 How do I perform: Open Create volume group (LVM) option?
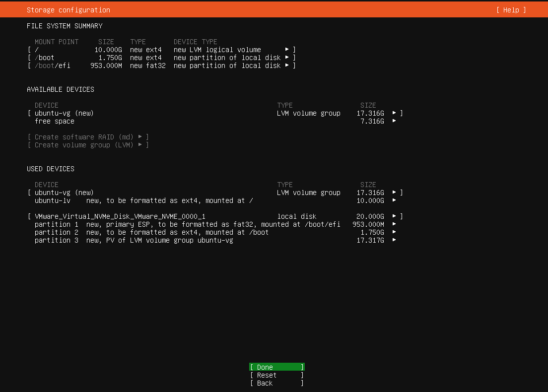pos(88,145)
